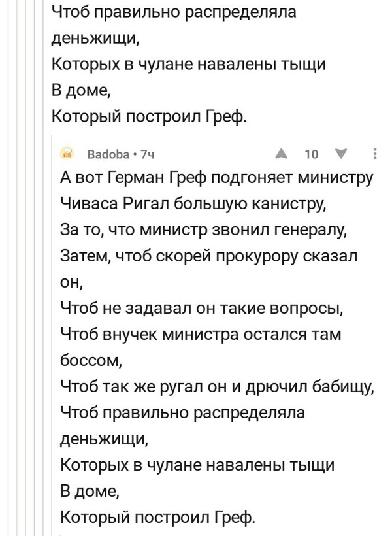Click the final "Который построил Греф." in Badoba's comment

157,518
